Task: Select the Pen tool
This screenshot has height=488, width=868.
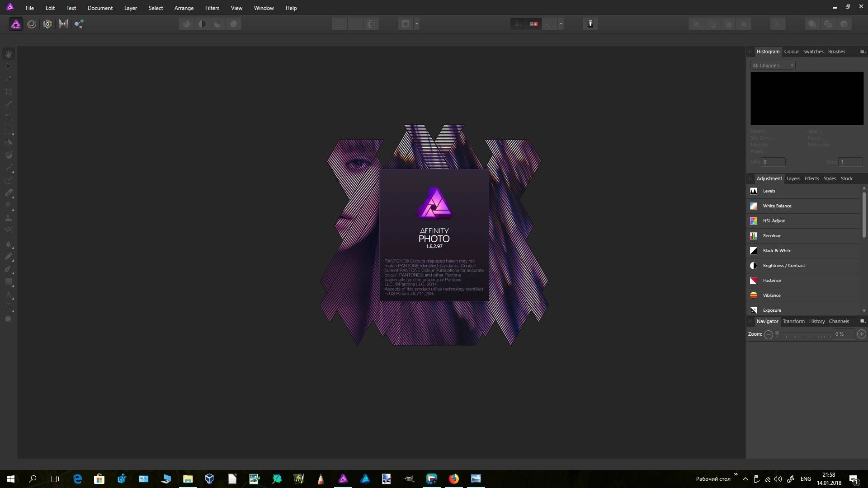Action: coord(9,269)
